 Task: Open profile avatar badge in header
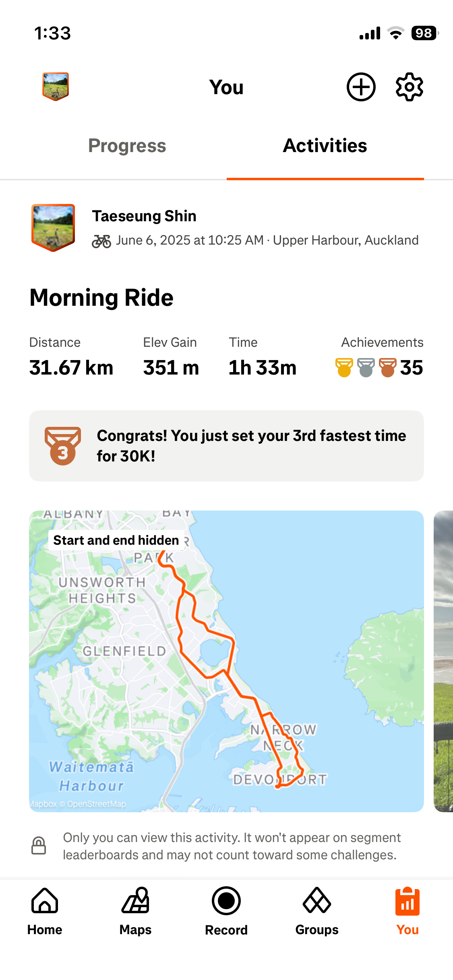coord(56,86)
